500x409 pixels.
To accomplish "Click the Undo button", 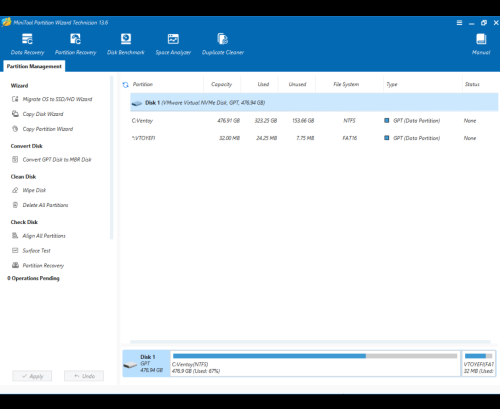I will coord(84,376).
